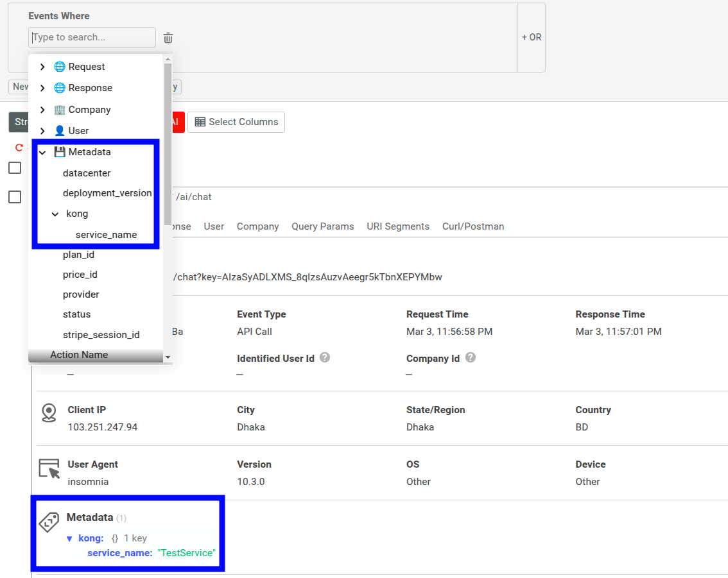Click help icon next to Company Id
Viewport: 728px width, 578px height.
[471, 357]
